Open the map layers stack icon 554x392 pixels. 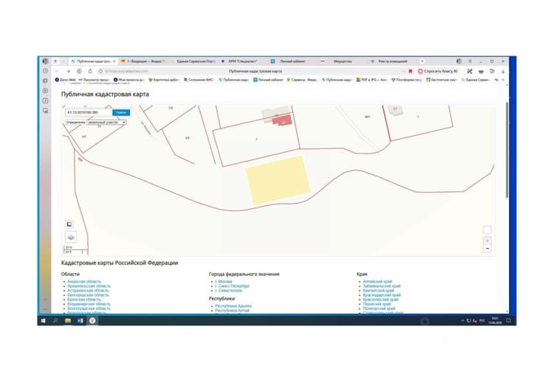71,237
